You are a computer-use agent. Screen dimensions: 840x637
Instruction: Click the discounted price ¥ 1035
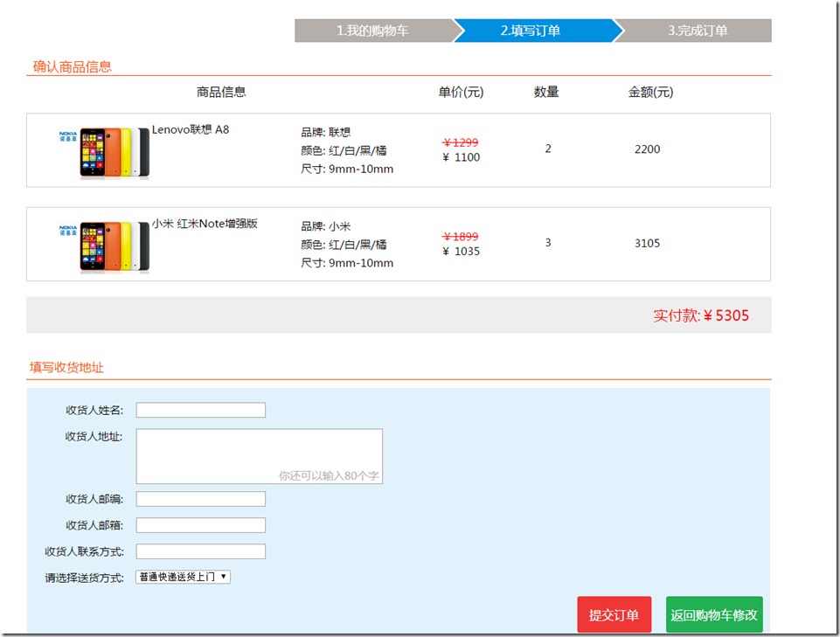click(462, 252)
